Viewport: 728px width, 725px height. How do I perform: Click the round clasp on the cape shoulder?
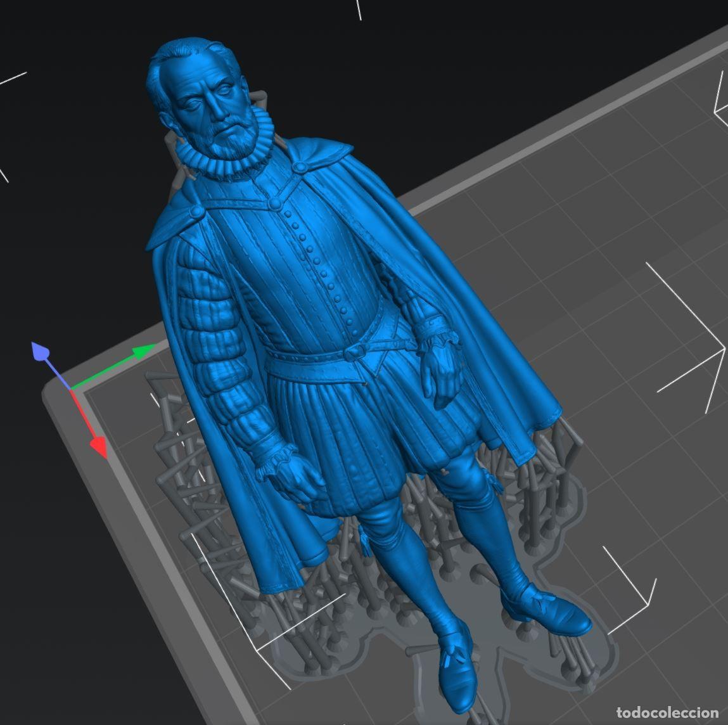click(196, 212)
